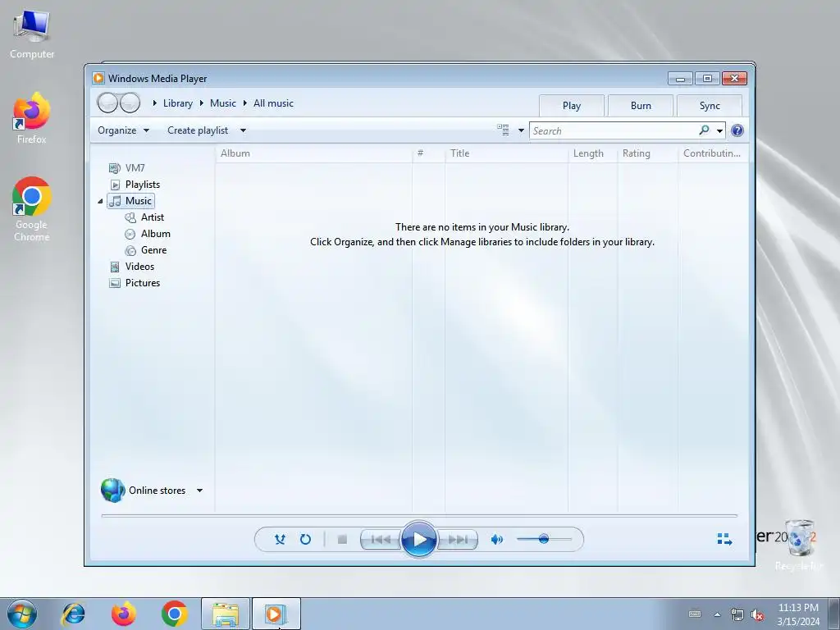Select Music in the navigation tree
The image size is (840, 630).
[130, 201]
